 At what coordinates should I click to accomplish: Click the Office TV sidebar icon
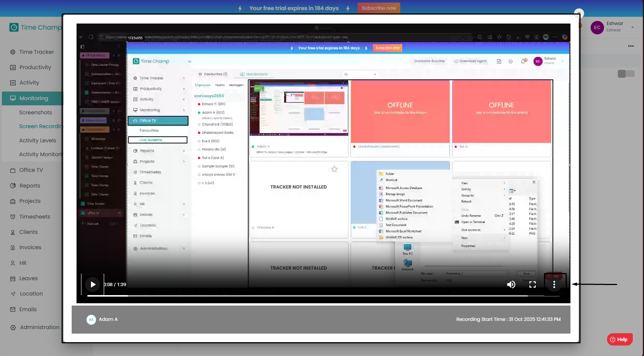pos(13,170)
